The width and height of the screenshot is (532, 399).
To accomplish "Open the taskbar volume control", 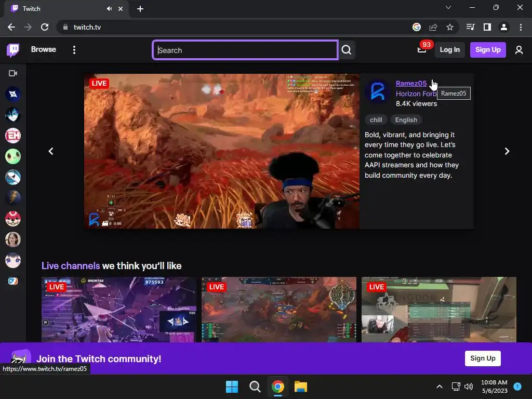I will coord(469,387).
